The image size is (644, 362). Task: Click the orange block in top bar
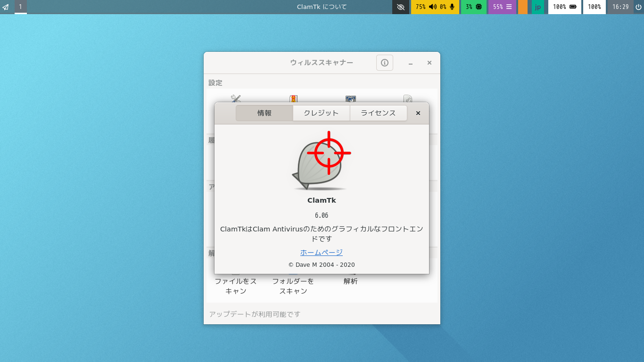(x=523, y=7)
